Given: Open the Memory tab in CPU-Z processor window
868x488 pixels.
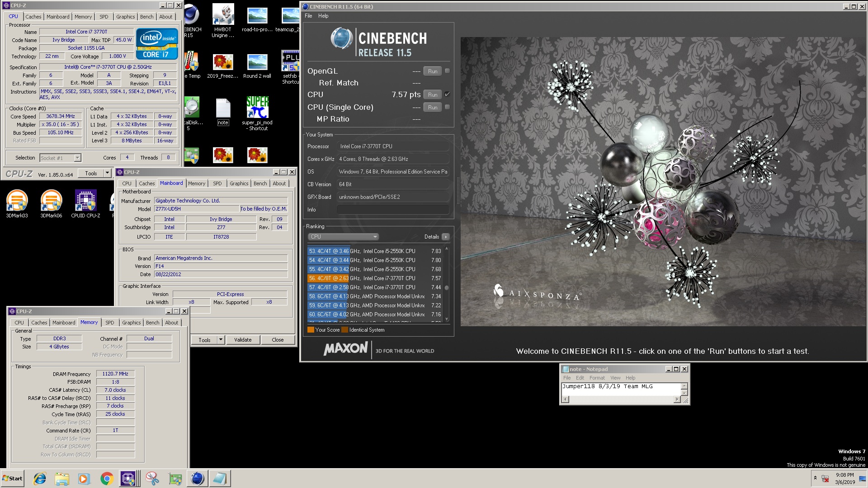Looking at the screenshot, I should point(83,17).
